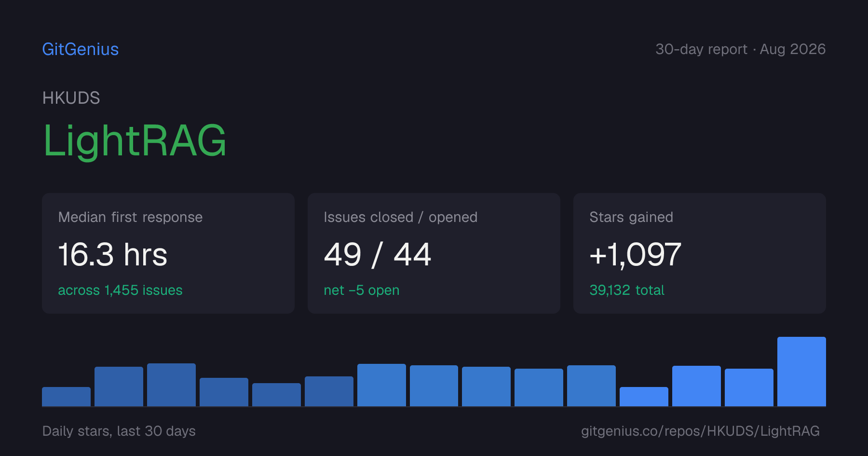
Task: Click the HKUDS owner label above the title
Action: (71, 98)
